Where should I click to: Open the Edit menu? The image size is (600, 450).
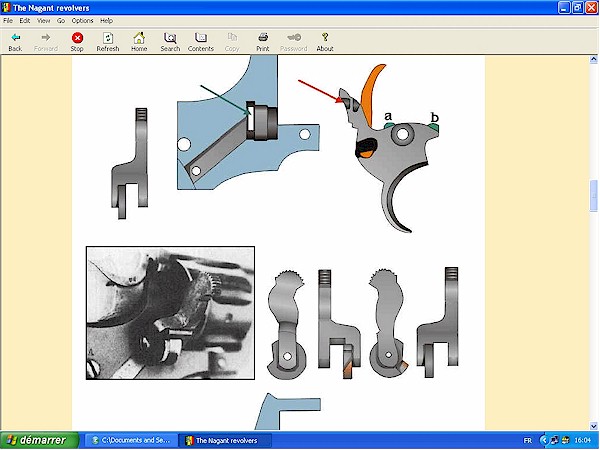pyautogui.click(x=25, y=21)
